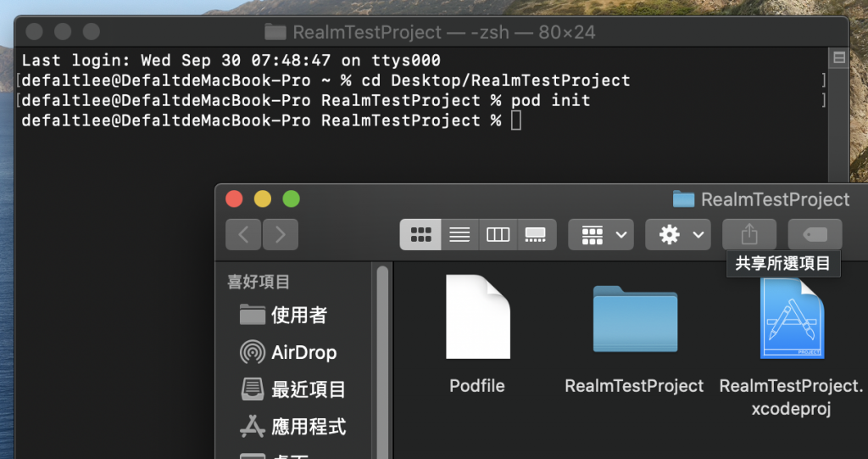Open the item grouping dropdown in Finder
This screenshot has width=868, height=459.
coord(601,234)
